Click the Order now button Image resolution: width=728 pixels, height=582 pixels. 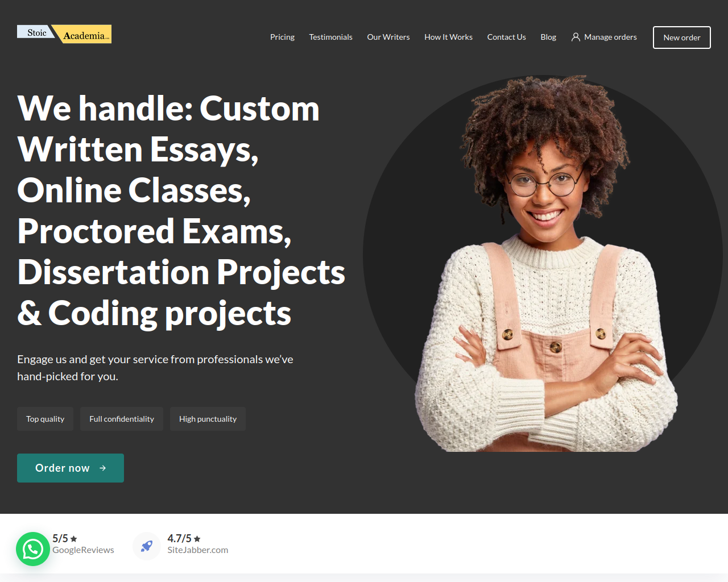tap(71, 468)
